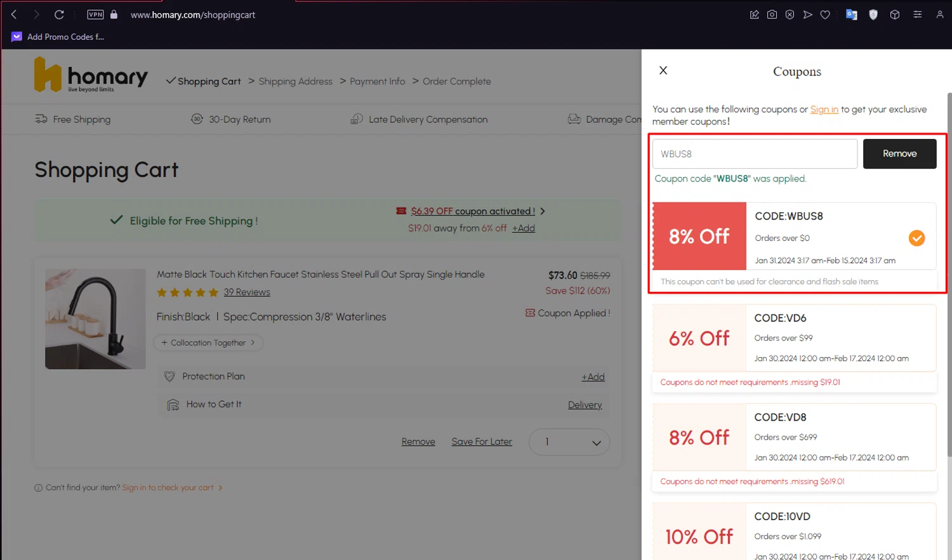The height and width of the screenshot is (560, 952).
Task: Open the translate icon in toolbar
Action: click(852, 15)
